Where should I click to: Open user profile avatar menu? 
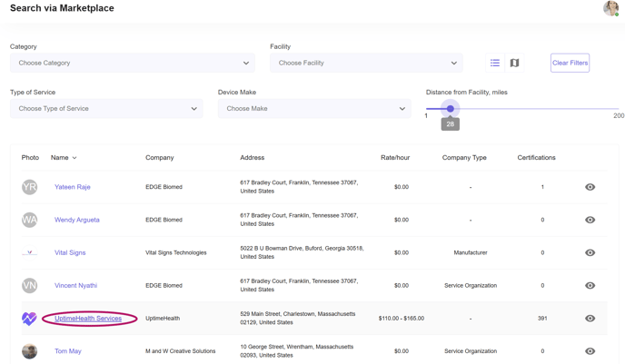[x=610, y=8]
